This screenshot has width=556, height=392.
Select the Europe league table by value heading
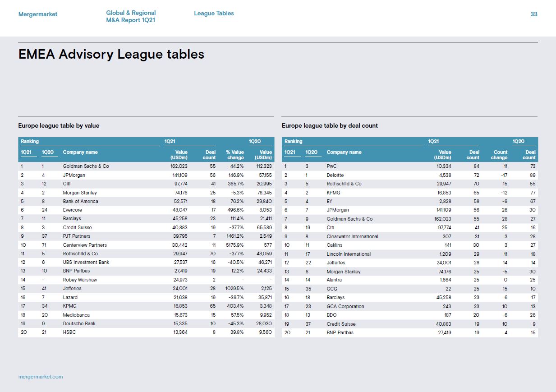click(59, 125)
